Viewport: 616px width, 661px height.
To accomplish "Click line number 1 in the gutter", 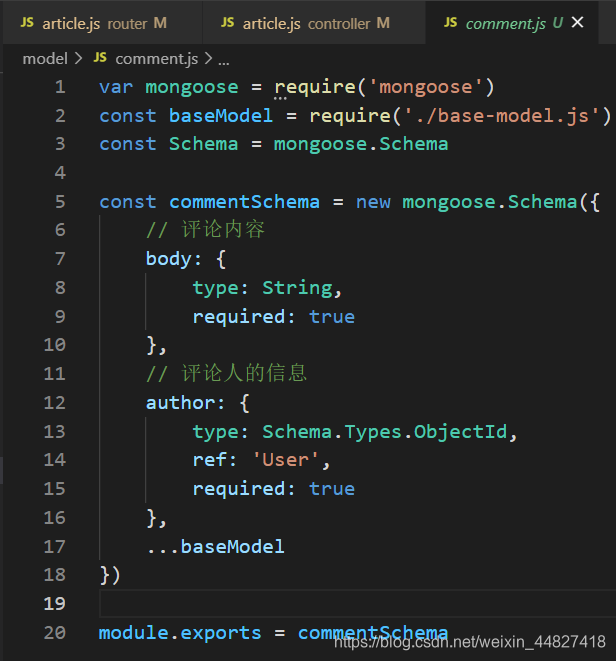I will [x=60, y=87].
